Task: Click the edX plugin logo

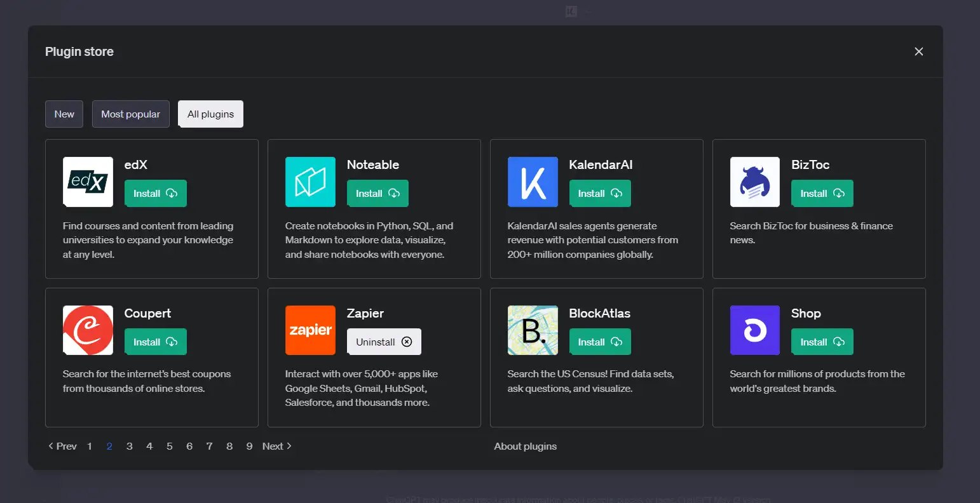Action: point(88,182)
